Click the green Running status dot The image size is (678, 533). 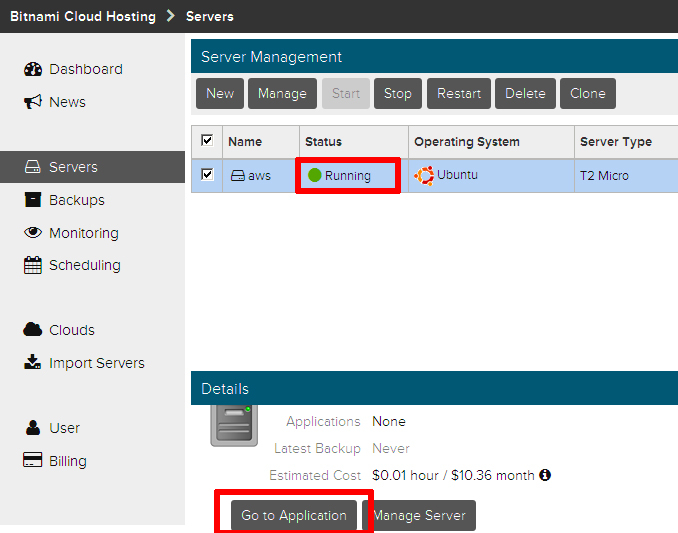[314, 176]
